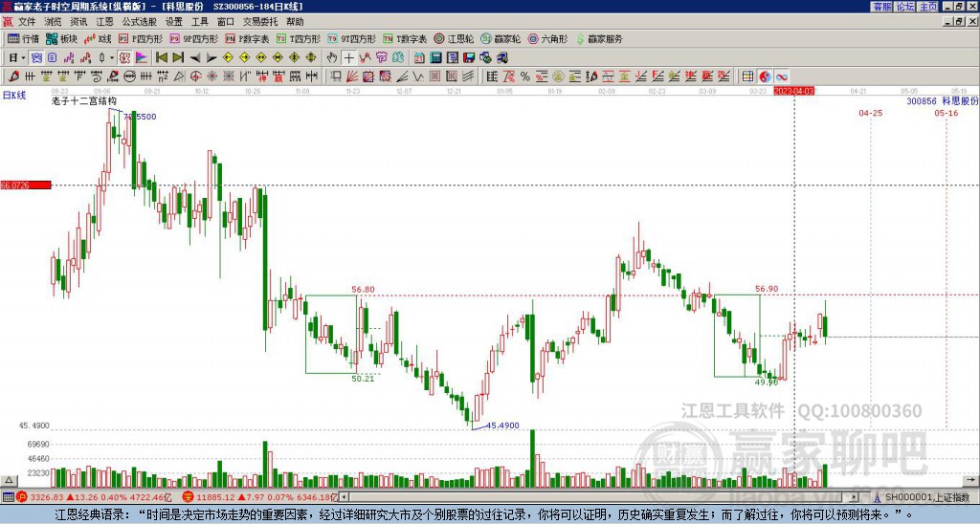Viewport: 980px width, 524px height.
Task: Toggle the yin-yang indicator button
Action: click(x=765, y=76)
